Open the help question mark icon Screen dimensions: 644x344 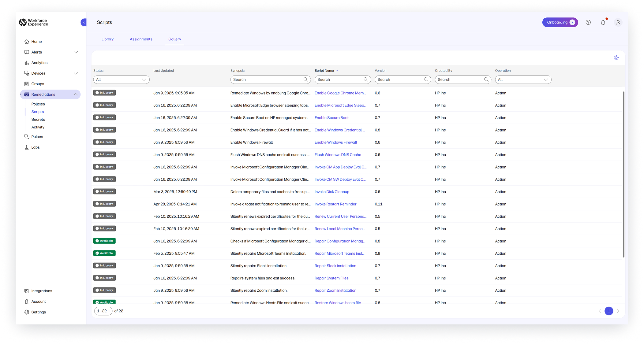(588, 22)
